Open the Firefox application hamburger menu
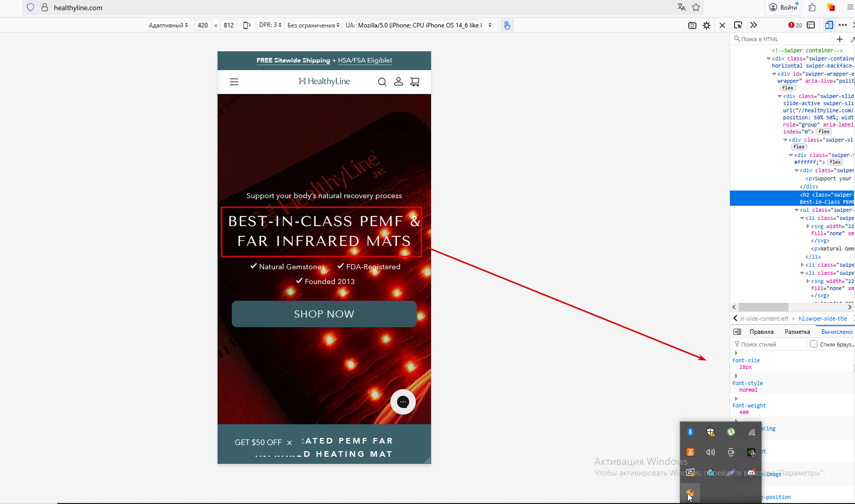Image resolution: width=855 pixels, height=504 pixels. point(850,7)
